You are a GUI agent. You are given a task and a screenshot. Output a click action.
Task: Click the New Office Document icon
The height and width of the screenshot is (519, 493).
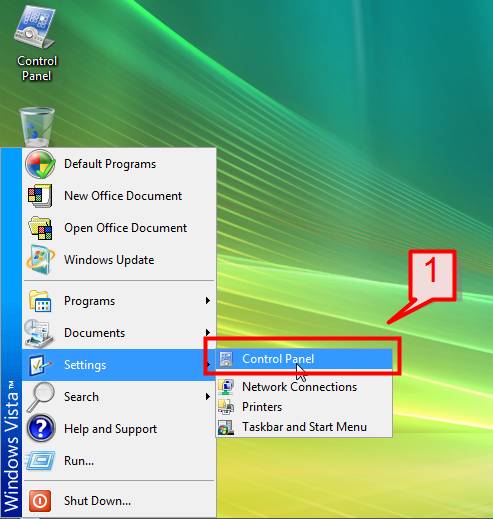(x=40, y=196)
